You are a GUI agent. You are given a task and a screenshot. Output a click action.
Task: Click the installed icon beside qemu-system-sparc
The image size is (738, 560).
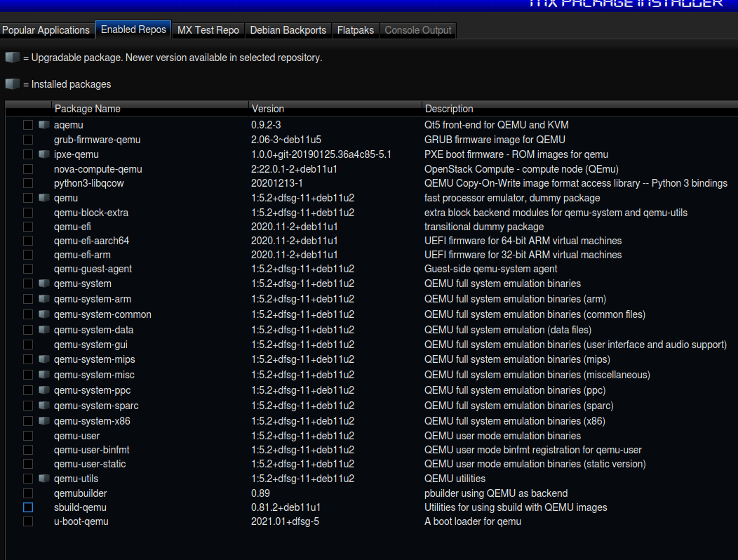pyautogui.click(x=44, y=406)
